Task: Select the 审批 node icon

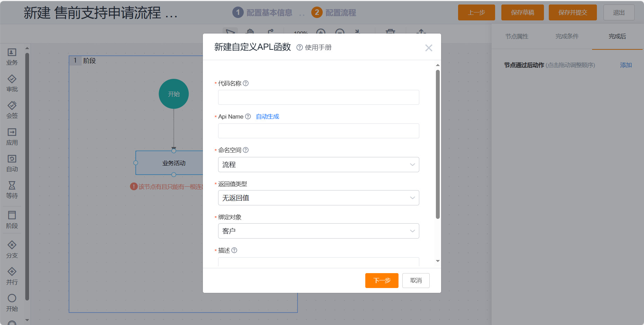Action: [x=12, y=79]
